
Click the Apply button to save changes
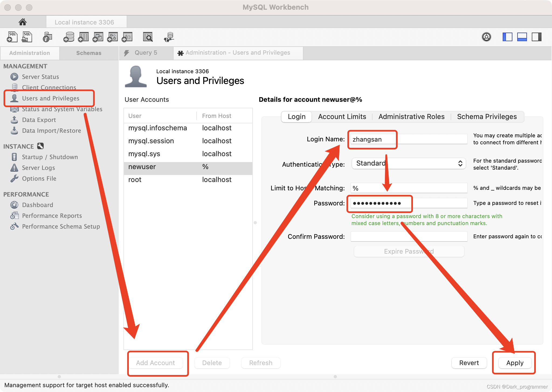click(515, 363)
